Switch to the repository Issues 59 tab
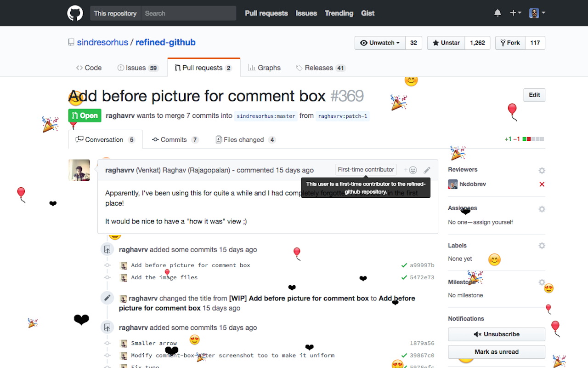Viewport: 588px width, 368px height. 138,68
